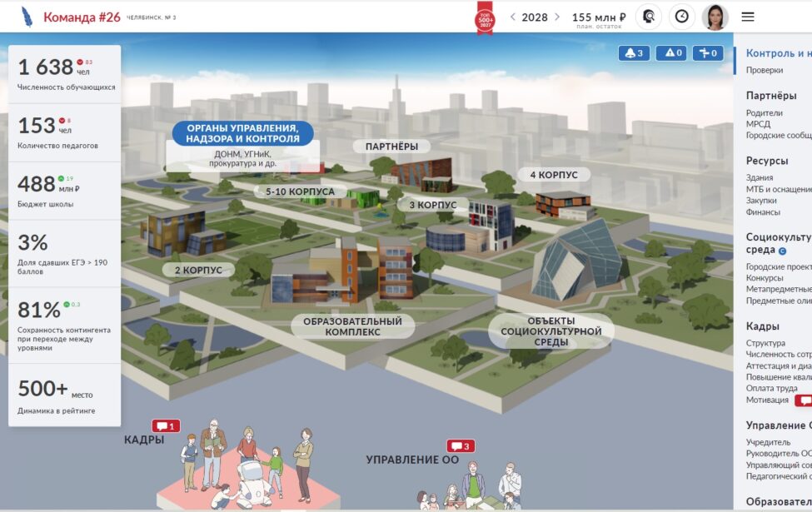Open the КАДРЫ red message badge
This screenshot has height=512, width=812.
point(165,426)
